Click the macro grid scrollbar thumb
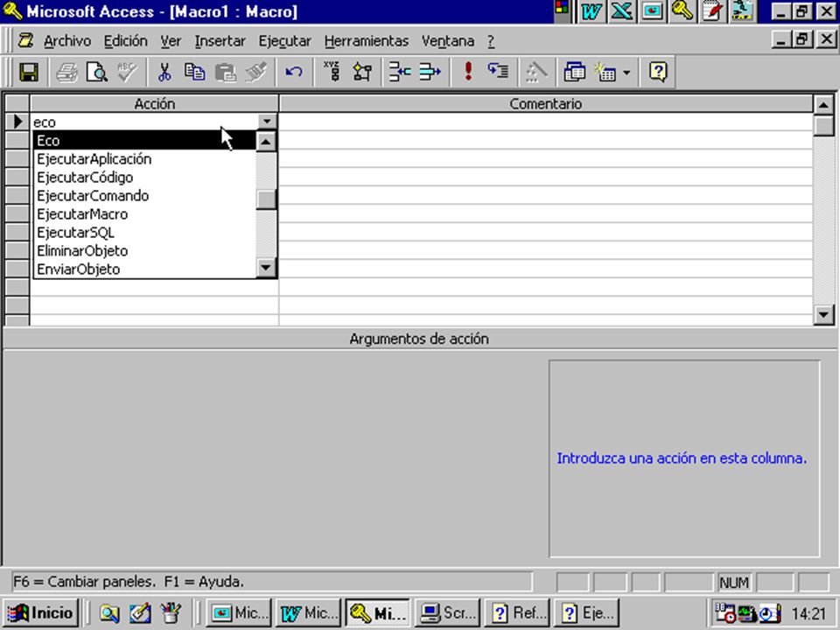The image size is (840, 630). pyautogui.click(x=824, y=126)
